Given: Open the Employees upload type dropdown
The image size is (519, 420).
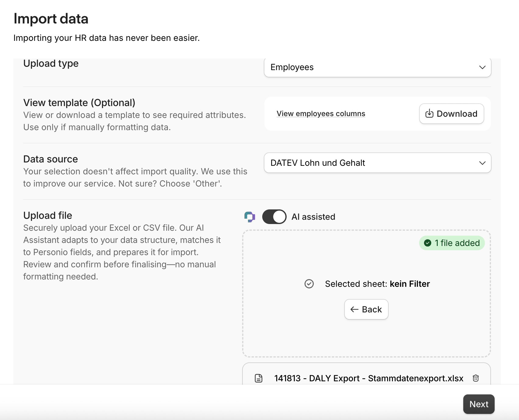Looking at the screenshot, I should click(377, 67).
